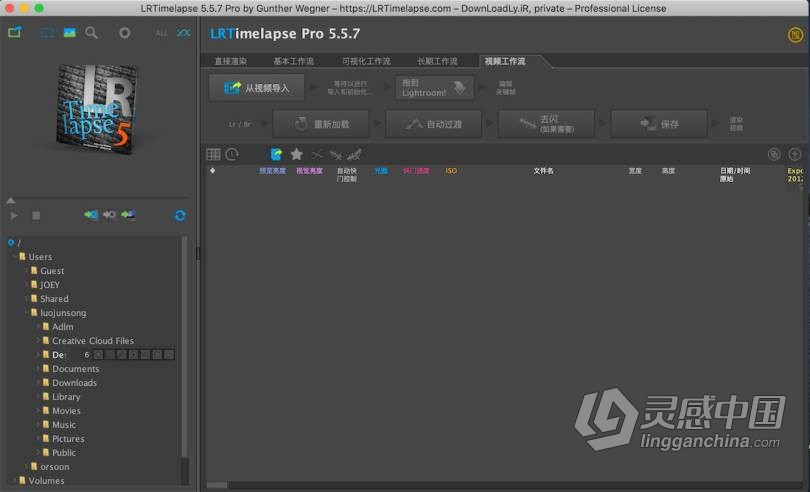Click the image preview icon in top toolbar

(x=69, y=33)
